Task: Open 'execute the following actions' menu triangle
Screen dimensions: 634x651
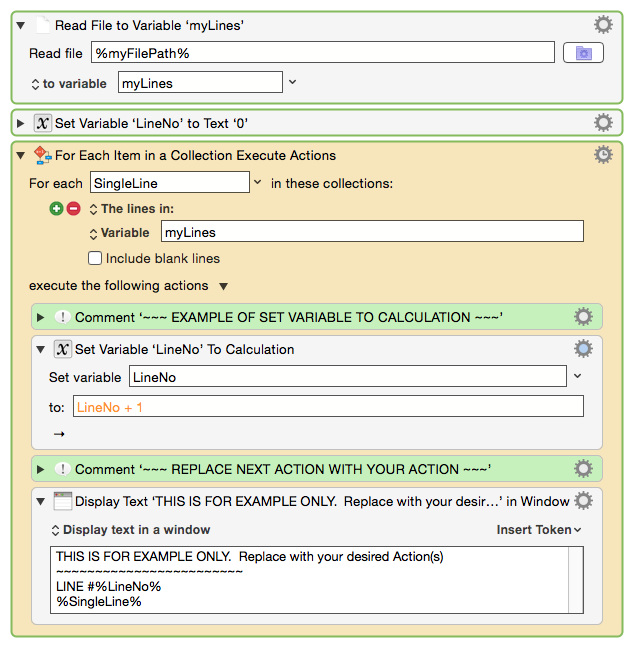Action: 223,286
